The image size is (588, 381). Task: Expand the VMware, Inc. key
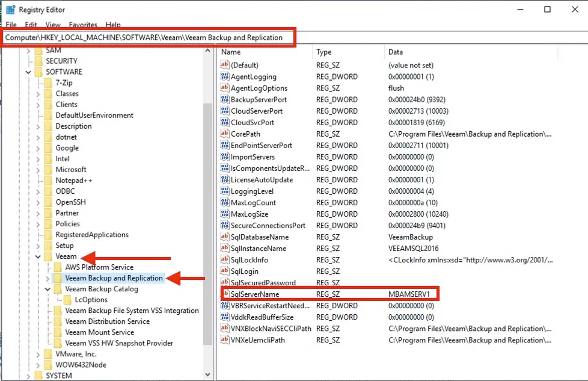[38, 354]
